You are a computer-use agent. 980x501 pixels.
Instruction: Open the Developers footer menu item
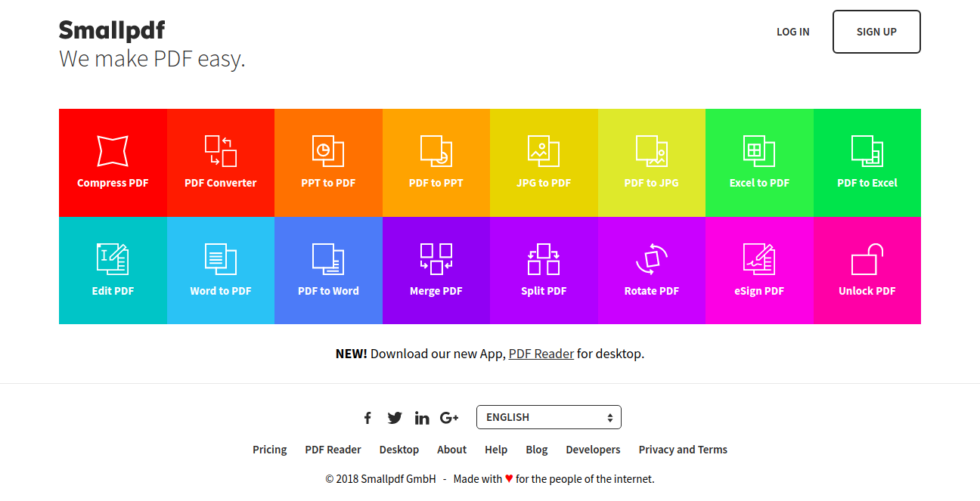click(593, 450)
